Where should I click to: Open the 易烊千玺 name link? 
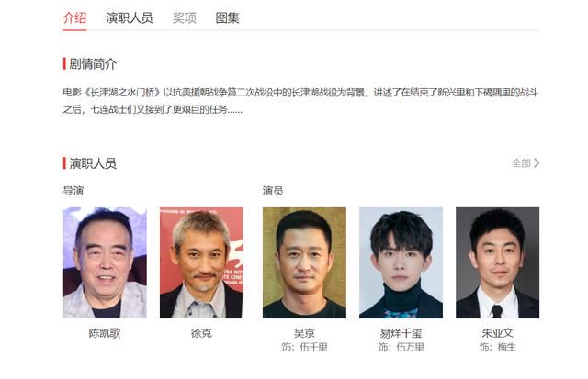[401, 333]
